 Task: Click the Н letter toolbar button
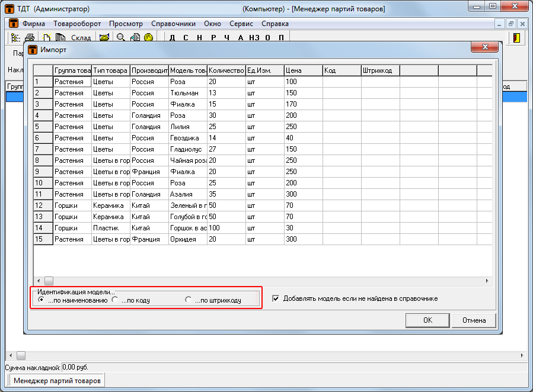200,38
